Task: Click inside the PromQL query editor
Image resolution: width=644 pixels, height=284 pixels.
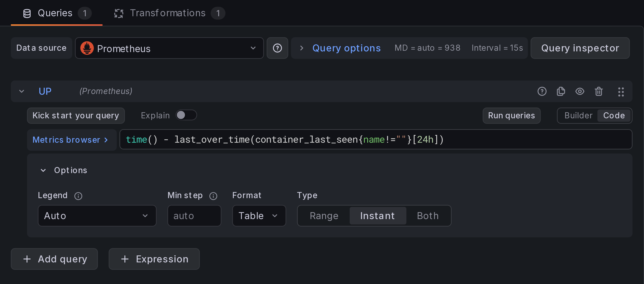Action: pos(376,139)
